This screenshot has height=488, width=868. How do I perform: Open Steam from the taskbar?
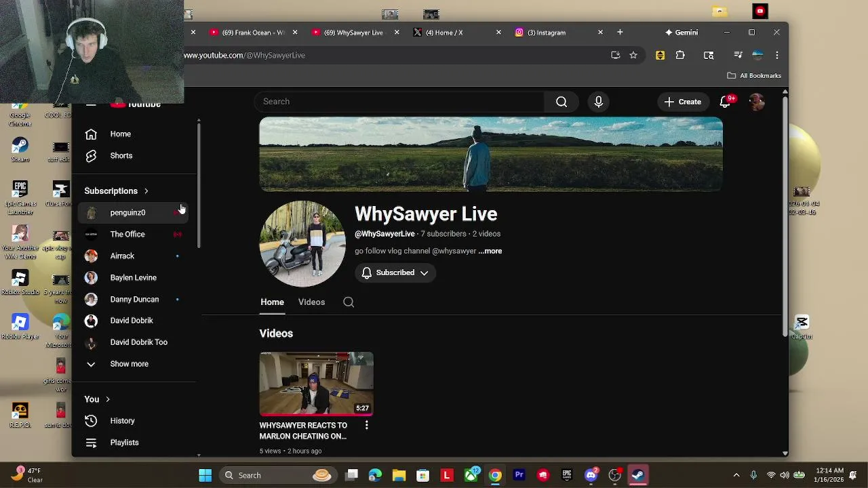click(x=638, y=475)
